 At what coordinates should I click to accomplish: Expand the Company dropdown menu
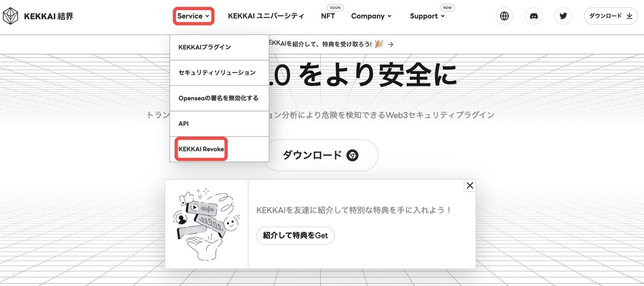(371, 16)
